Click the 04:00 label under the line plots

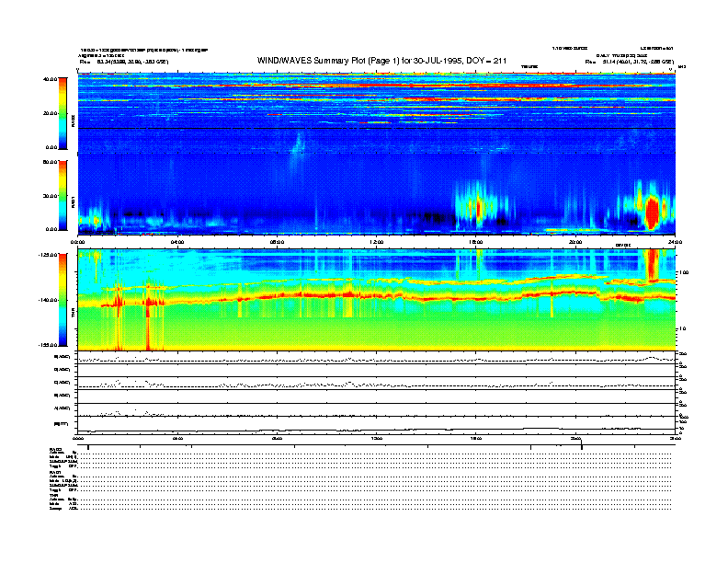(177, 438)
